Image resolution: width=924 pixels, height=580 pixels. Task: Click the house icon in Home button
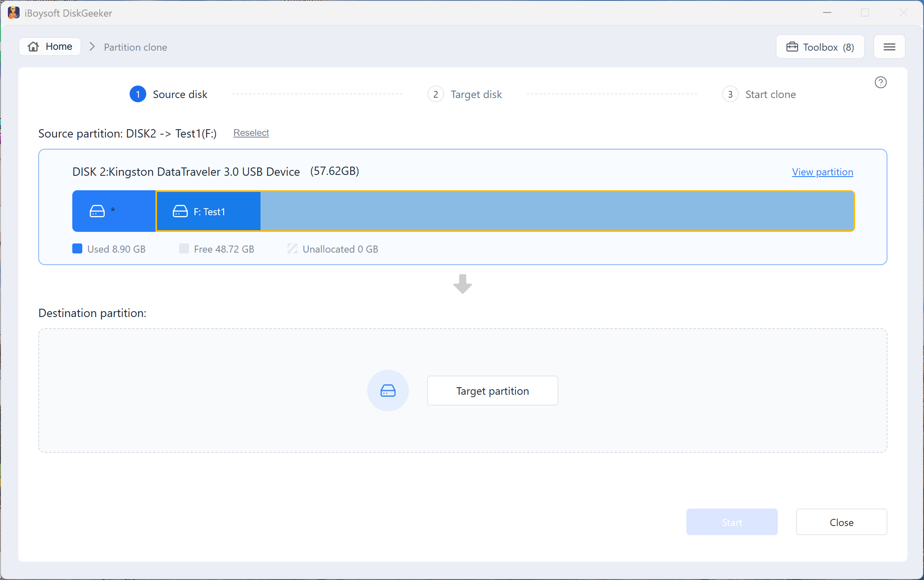pos(33,47)
